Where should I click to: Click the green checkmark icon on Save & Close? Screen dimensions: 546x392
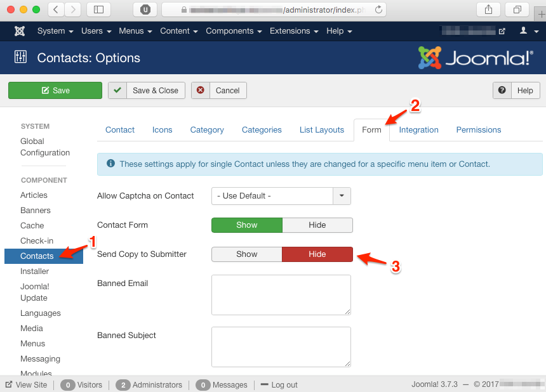(x=117, y=91)
